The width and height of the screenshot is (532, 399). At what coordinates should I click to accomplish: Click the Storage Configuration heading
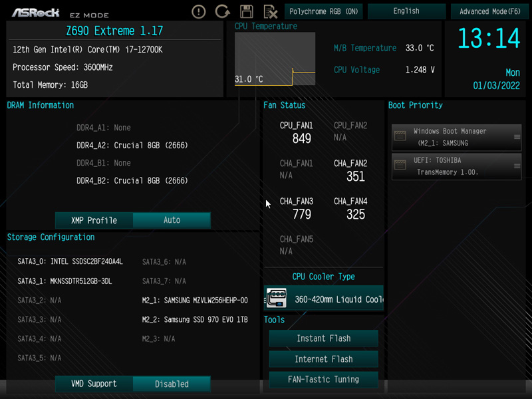click(x=51, y=237)
